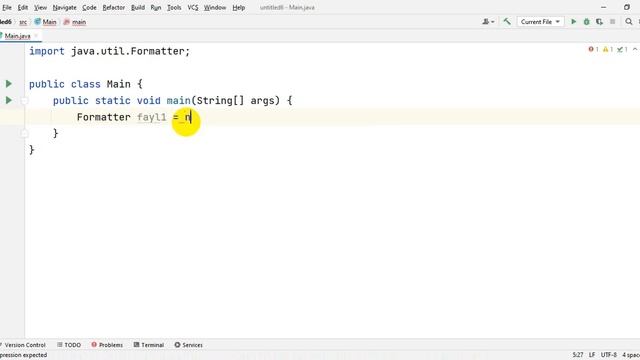This screenshot has height=360, width=640.
Task: Change LF line separator in status bar
Action: [592, 355]
